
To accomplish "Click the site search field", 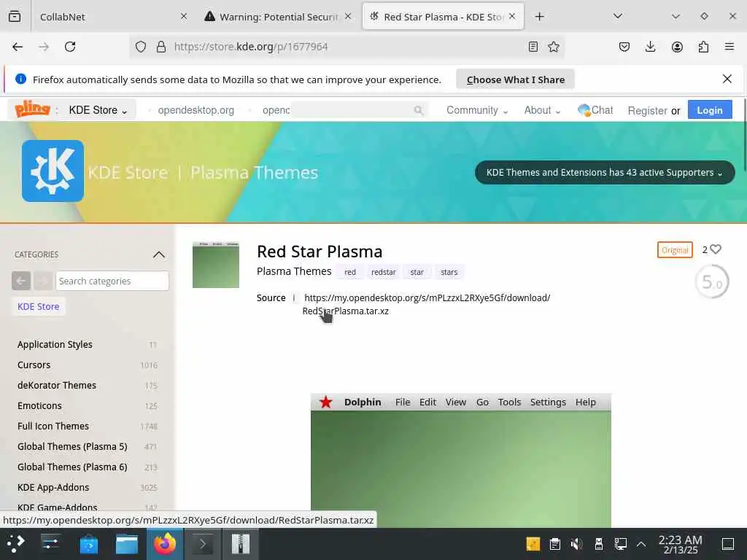I will pos(352,110).
